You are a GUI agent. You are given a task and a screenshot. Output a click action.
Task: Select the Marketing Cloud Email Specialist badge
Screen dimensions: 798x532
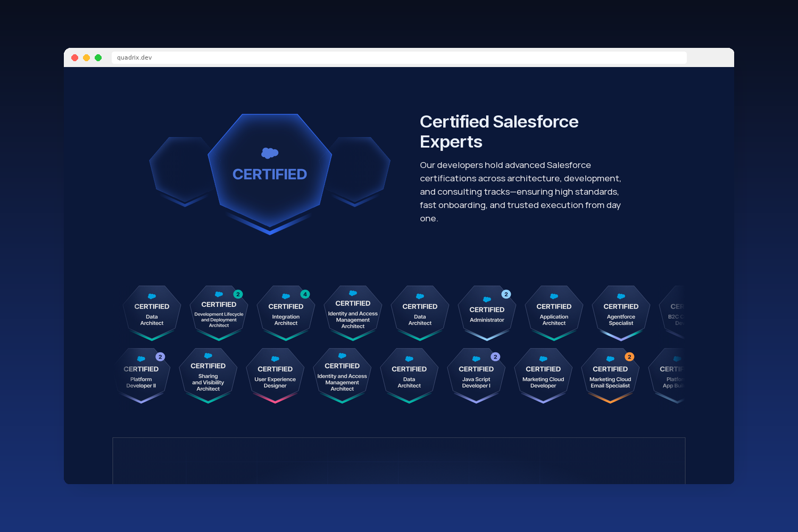pyautogui.click(x=610, y=376)
